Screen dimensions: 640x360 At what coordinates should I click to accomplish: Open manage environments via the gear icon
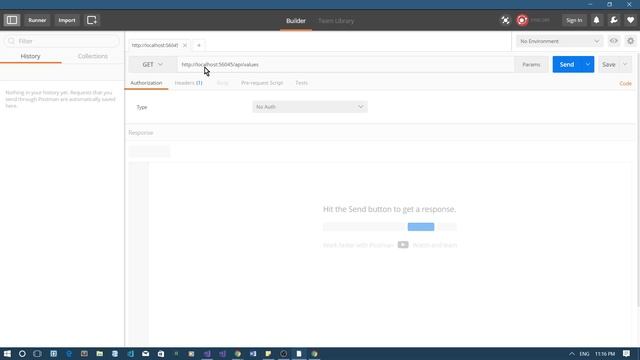point(631,41)
